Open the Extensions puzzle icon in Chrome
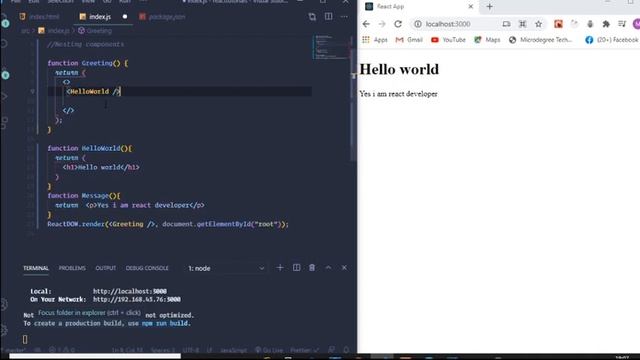This screenshot has height=360, width=640. click(x=606, y=24)
